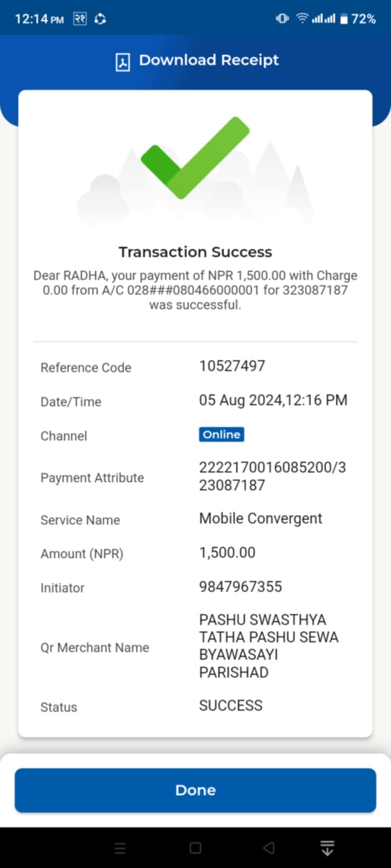Screen dimensions: 391x868
Task: Tap the PDF download receipt icon
Action: pyautogui.click(x=123, y=62)
